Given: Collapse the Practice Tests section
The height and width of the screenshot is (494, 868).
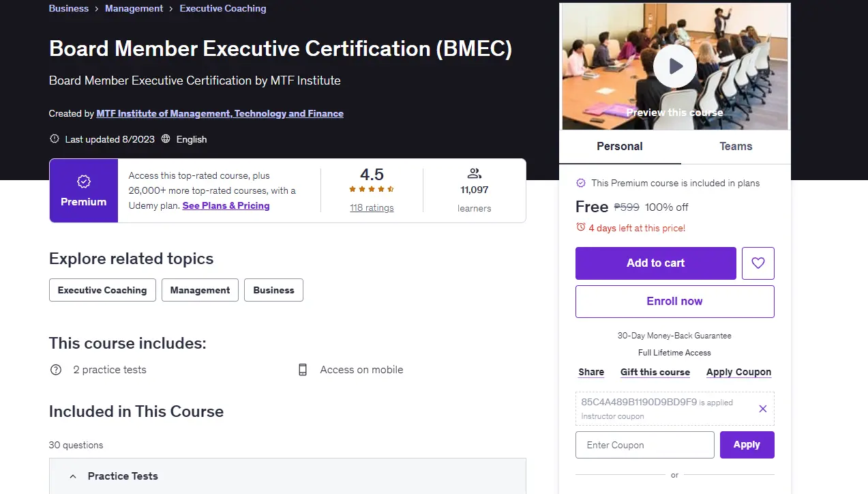Looking at the screenshot, I should (x=287, y=476).
